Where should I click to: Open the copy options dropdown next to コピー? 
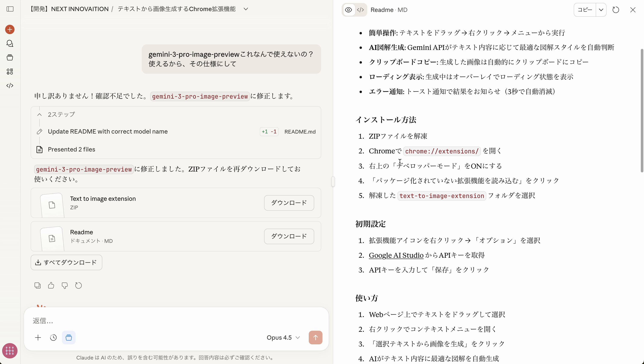601,10
